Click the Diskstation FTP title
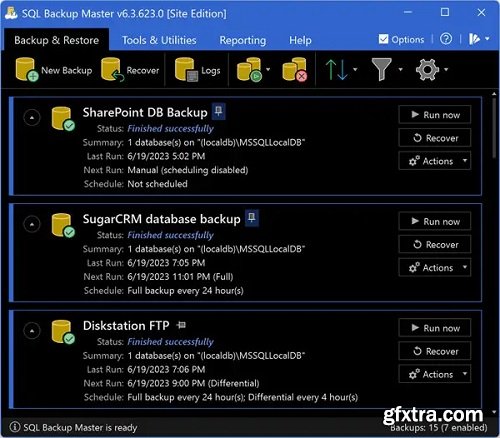The image size is (500, 438). (126, 326)
